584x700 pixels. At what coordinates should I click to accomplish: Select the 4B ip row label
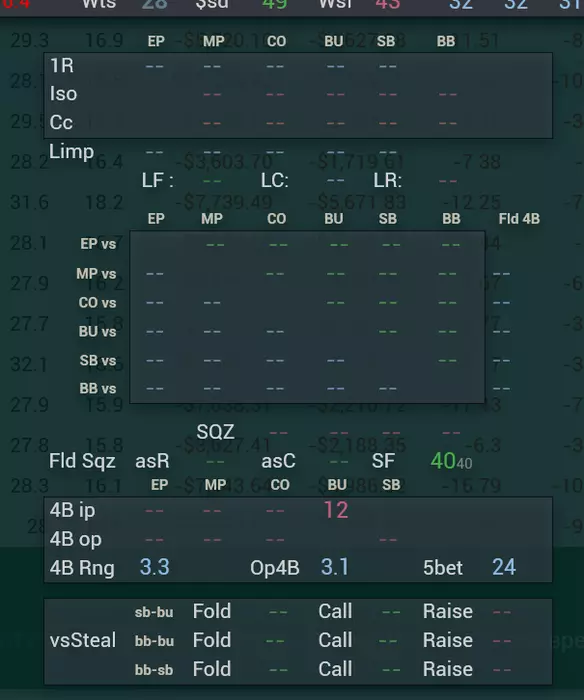72,510
